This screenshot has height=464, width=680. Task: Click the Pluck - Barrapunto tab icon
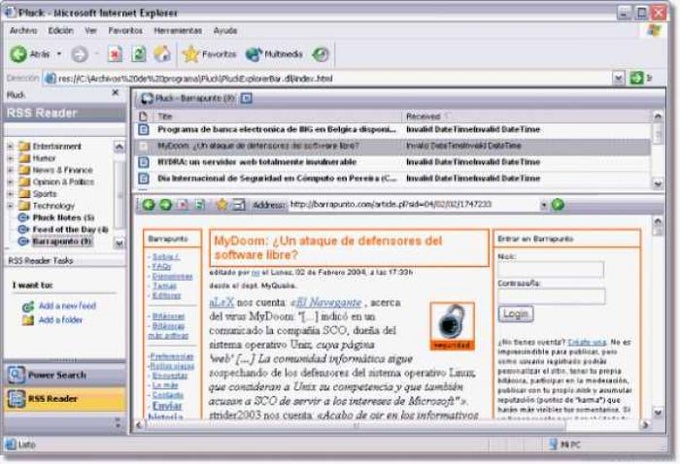(x=147, y=98)
